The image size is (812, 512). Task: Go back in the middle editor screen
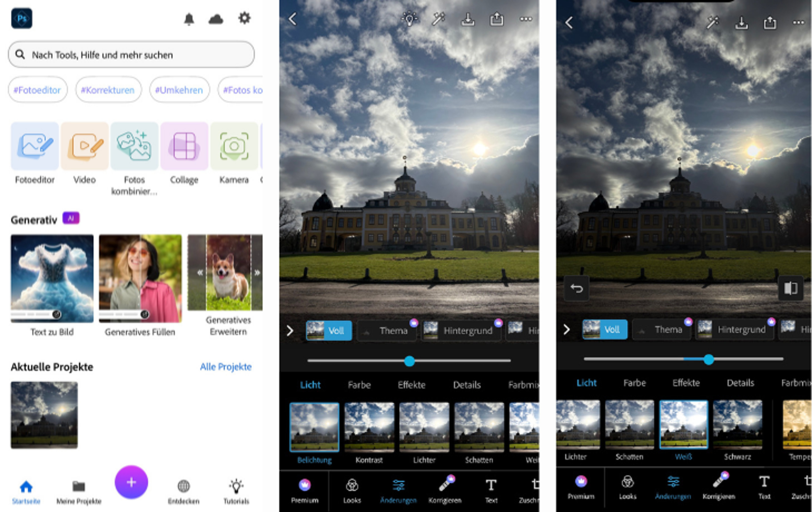(293, 19)
